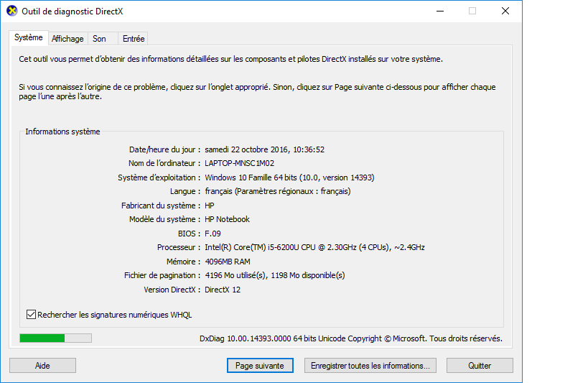Screen dimensions: 588x383
Task: Click the Fabricant du système value HP
Action: [209, 206]
